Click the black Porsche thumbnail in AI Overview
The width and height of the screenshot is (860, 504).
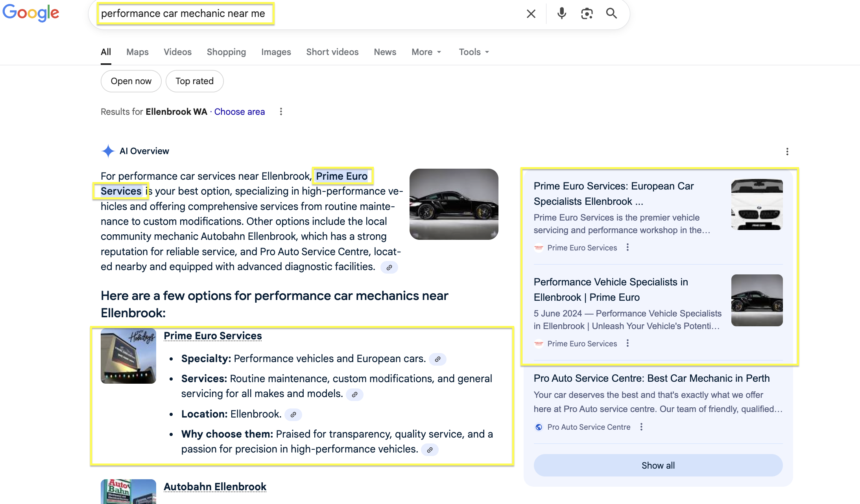pyautogui.click(x=454, y=204)
